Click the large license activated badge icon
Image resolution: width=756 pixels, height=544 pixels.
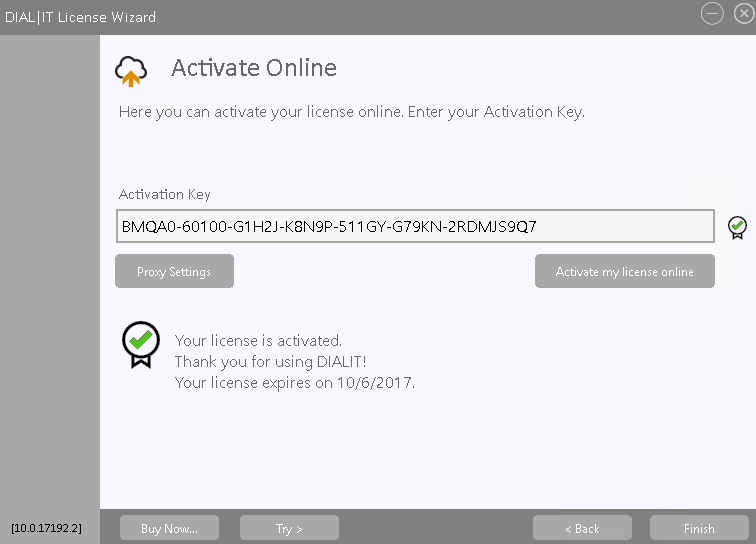[140, 345]
